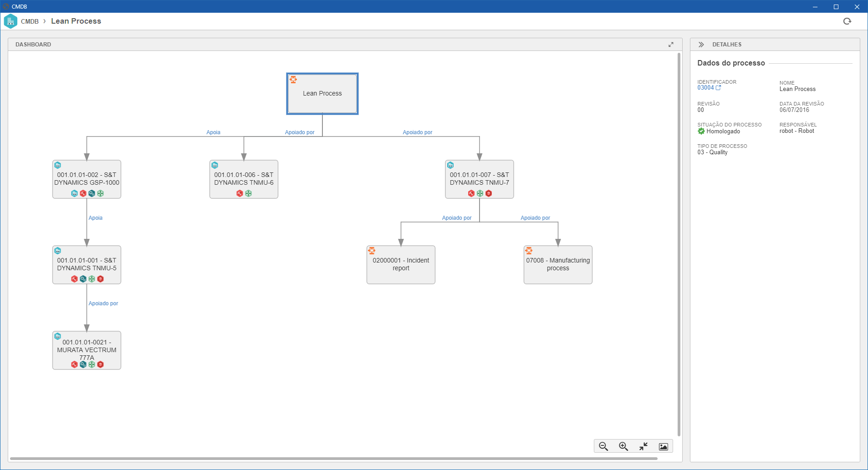
Task: Click the green crosshair icon in GSP-1000 node
Action: pyautogui.click(x=100, y=193)
